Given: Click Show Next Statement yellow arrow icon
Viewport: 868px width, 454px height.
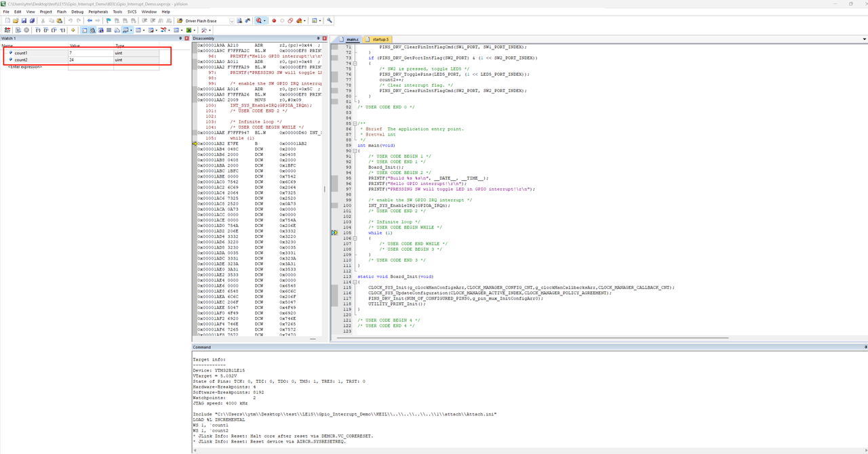Looking at the screenshot, I should coord(73,30).
